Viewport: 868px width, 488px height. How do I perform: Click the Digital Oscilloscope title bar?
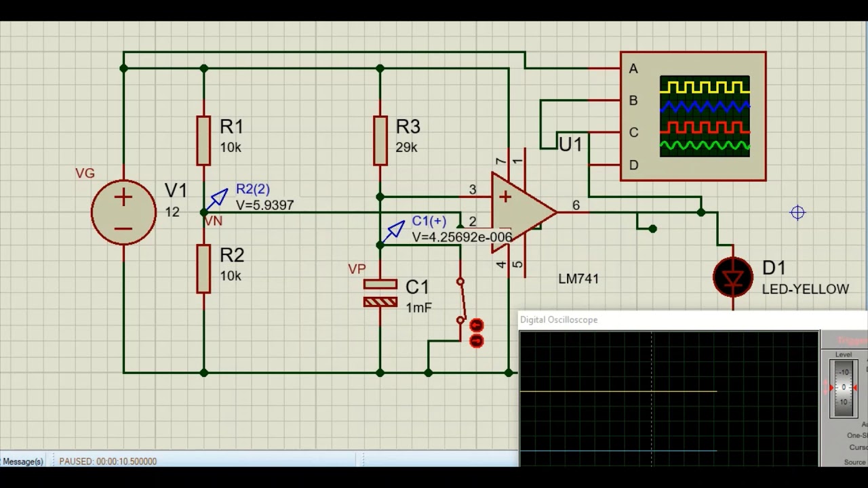tap(692, 320)
